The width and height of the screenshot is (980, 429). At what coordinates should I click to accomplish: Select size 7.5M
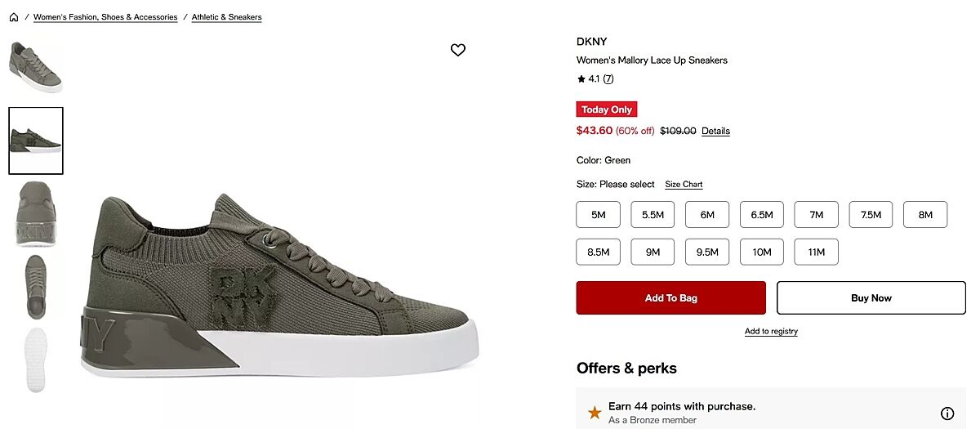click(871, 215)
